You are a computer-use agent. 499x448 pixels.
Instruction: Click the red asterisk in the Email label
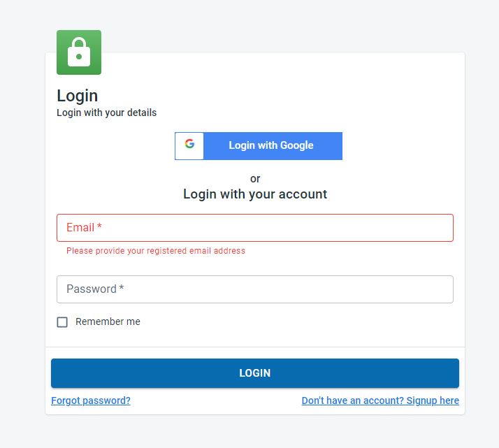(x=100, y=227)
